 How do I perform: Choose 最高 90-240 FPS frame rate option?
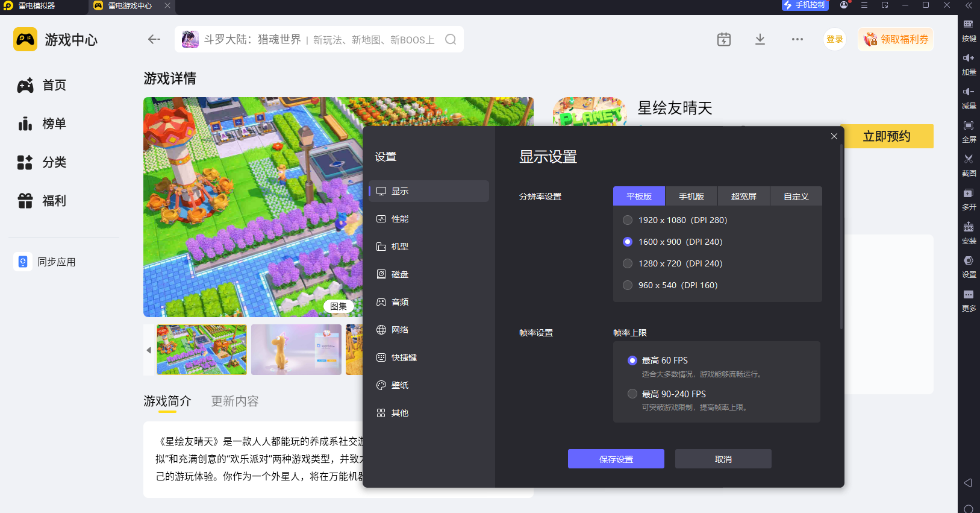tap(632, 394)
